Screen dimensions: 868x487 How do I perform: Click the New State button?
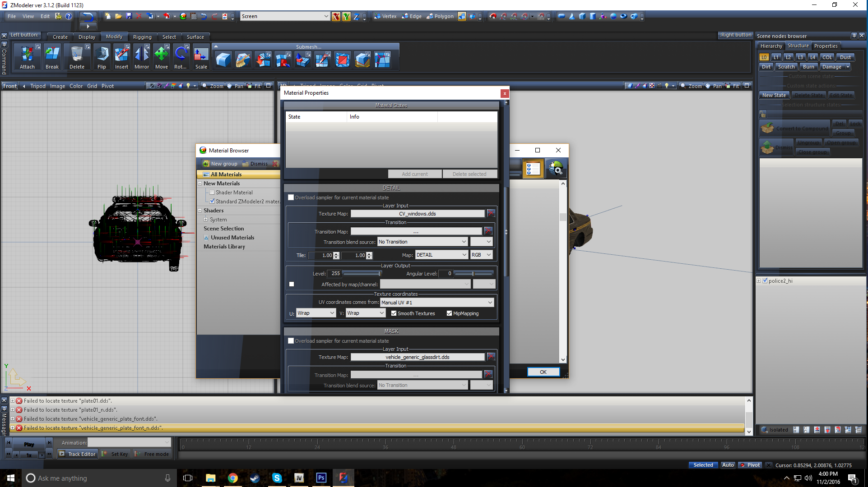(774, 95)
